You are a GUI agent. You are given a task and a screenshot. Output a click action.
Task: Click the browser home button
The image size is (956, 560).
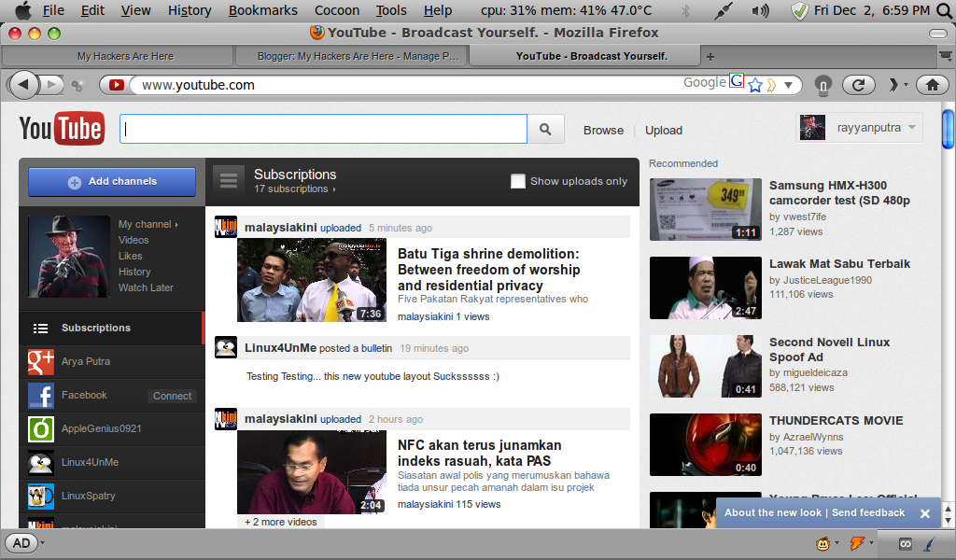933,85
